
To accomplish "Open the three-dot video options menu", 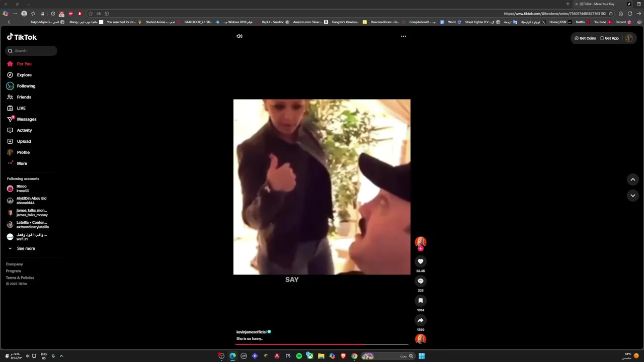I will pos(403,36).
